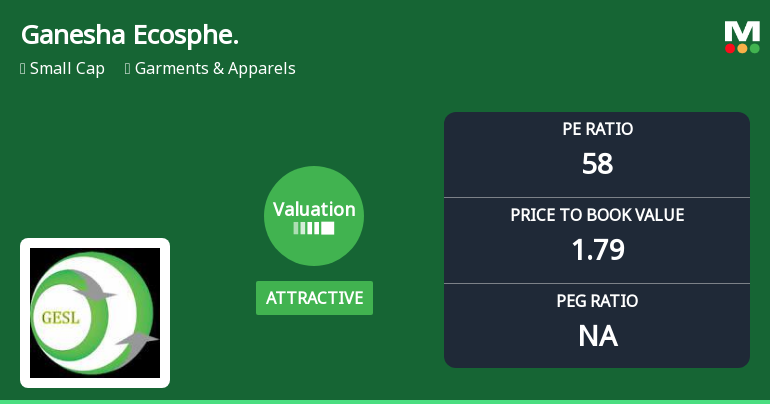The image size is (770, 404).
Task: Click the valuation meter bars
Action: click(x=314, y=228)
